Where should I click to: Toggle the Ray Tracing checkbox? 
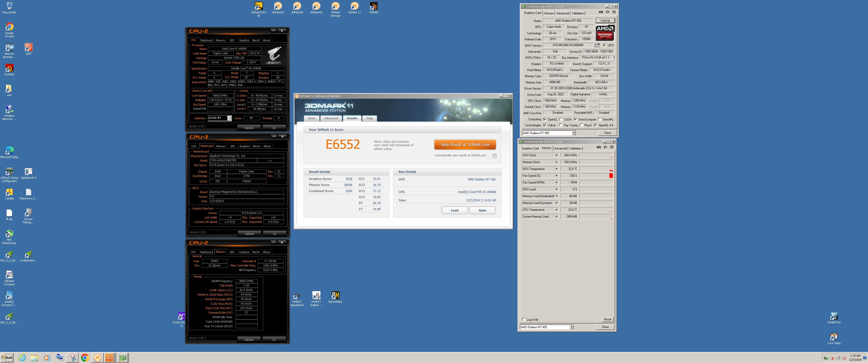(x=561, y=125)
